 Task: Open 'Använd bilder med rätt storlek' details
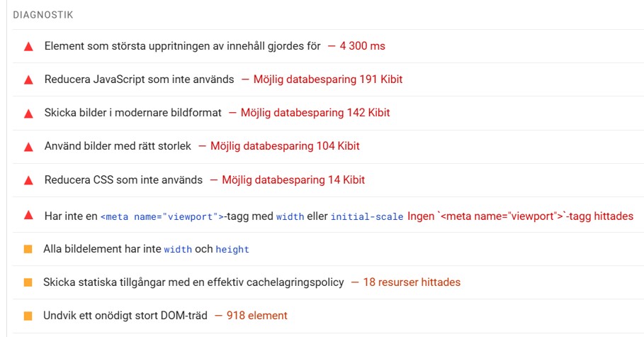click(x=328, y=146)
